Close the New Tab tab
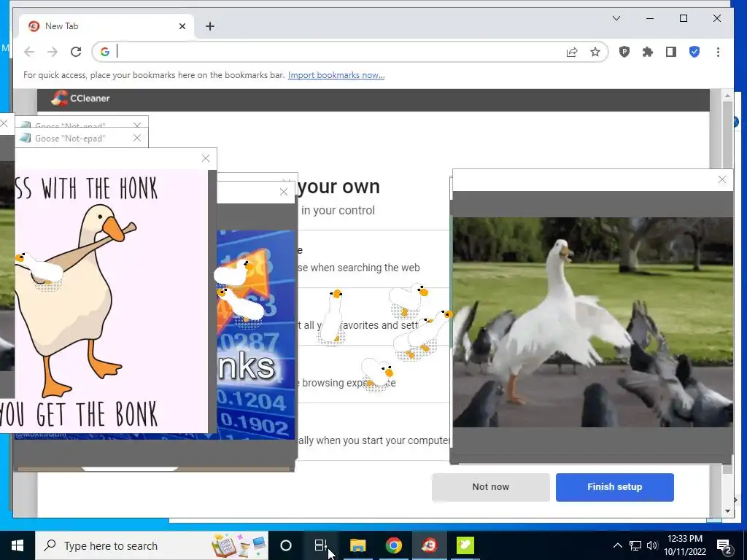This screenshot has width=747, height=560. [182, 26]
